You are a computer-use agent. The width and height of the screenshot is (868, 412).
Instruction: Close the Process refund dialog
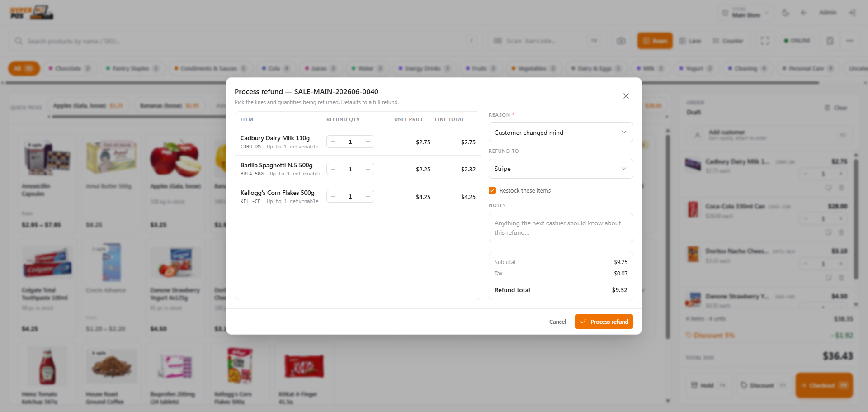pos(626,96)
